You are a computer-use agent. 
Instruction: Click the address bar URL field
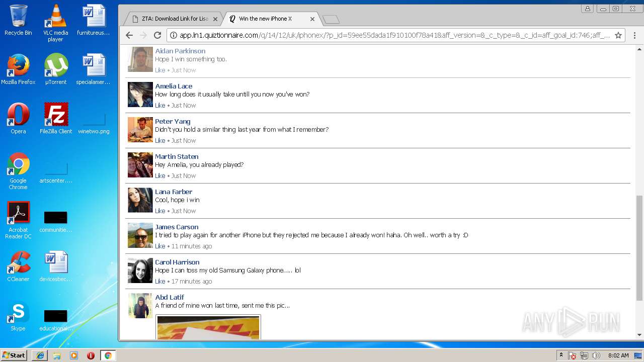coord(394,35)
